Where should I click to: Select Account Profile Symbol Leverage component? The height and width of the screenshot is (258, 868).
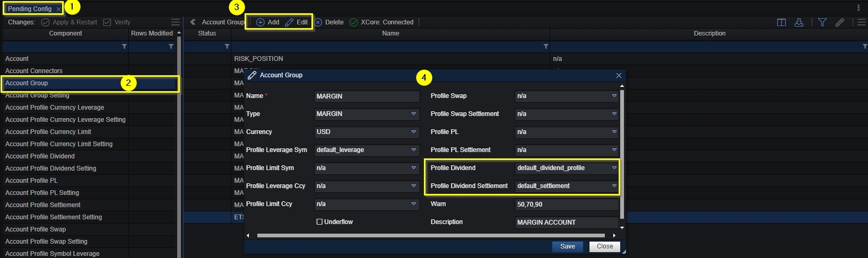[89, 253]
